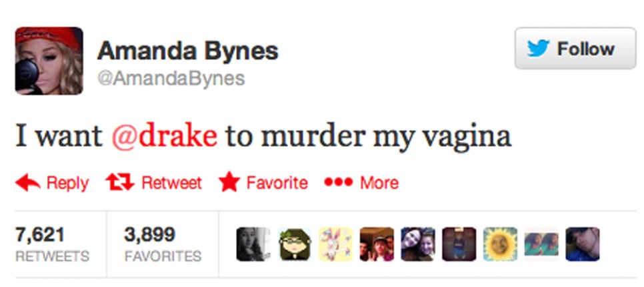Image resolution: width=644 pixels, height=287 pixels.
Task: Open the cartoon girl with glasses avatar
Action: tap(294, 244)
